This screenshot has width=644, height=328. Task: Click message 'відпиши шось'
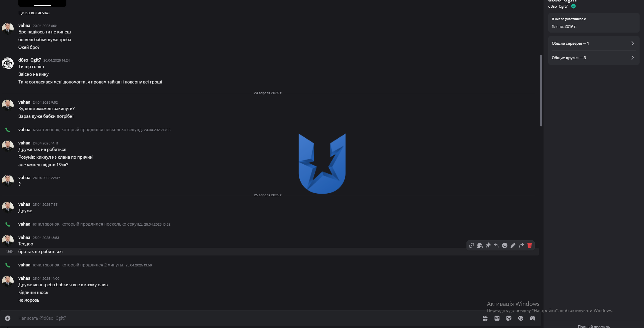[33, 292]
